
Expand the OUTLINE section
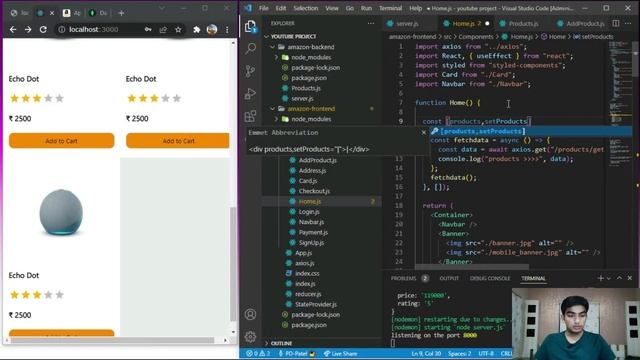coord(267,343)
